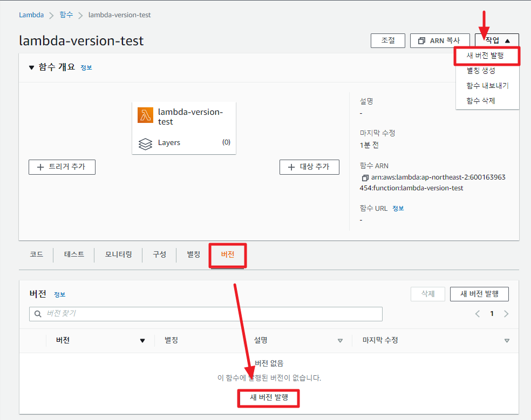Sort versions by 버전 column arrow
The height and width of the screenshot is (420, 531).
pos(142,340)
